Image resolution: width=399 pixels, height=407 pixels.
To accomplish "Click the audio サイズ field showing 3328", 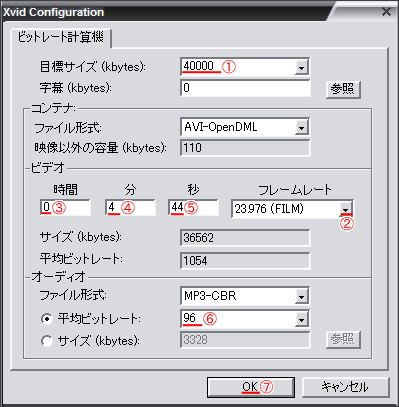I will point(245,340).
